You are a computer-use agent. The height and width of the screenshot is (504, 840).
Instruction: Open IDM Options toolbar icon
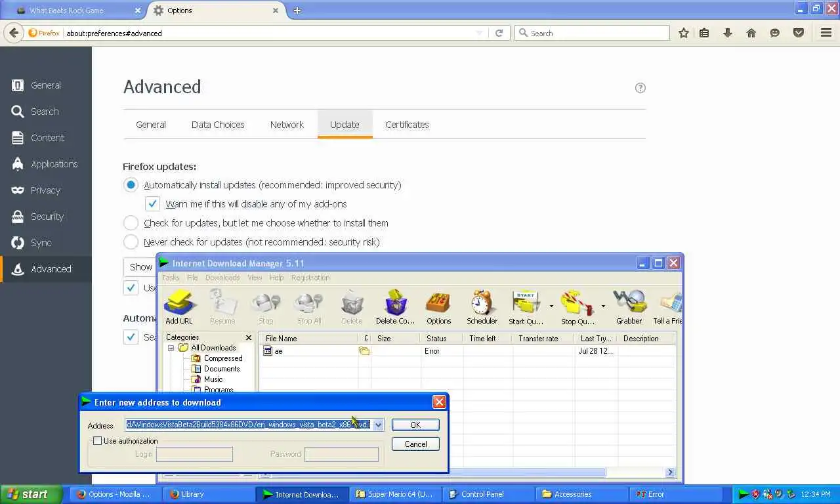(439, 307)
